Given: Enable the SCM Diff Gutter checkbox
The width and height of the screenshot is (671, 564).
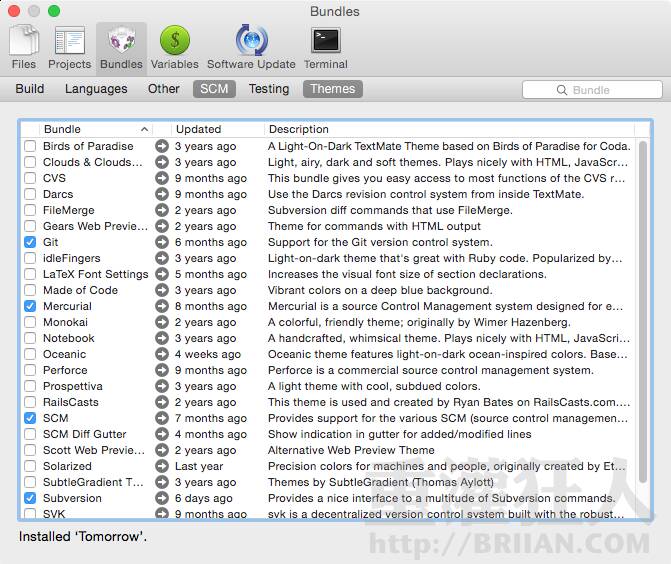Looking at the screenshot, I should pyautogui.click(x=30, y=434).
